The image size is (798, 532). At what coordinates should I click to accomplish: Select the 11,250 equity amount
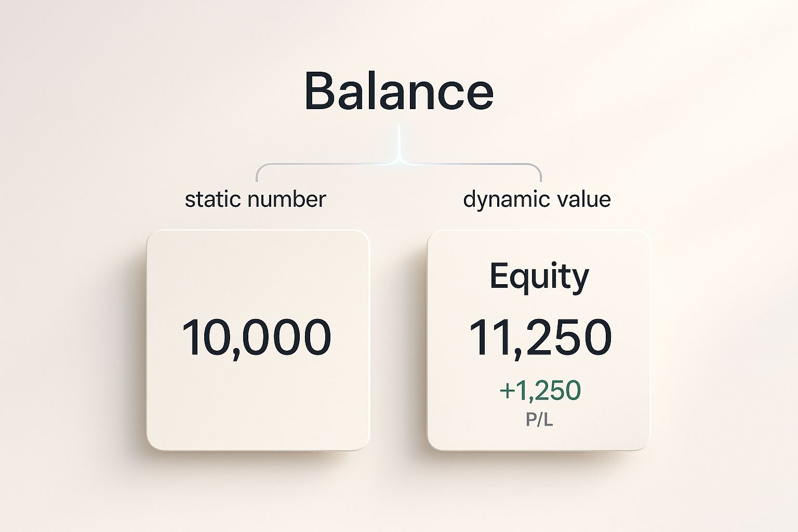pos(540,338)
